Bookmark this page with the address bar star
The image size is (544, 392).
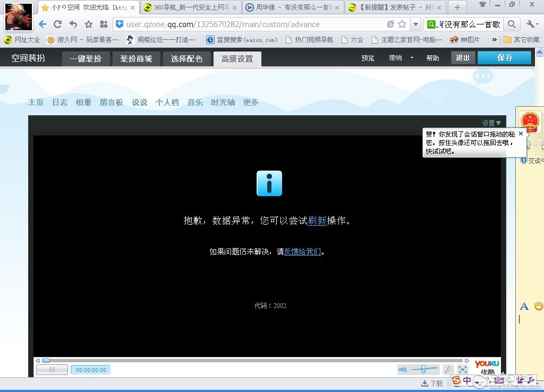click(x=402, y=24)
